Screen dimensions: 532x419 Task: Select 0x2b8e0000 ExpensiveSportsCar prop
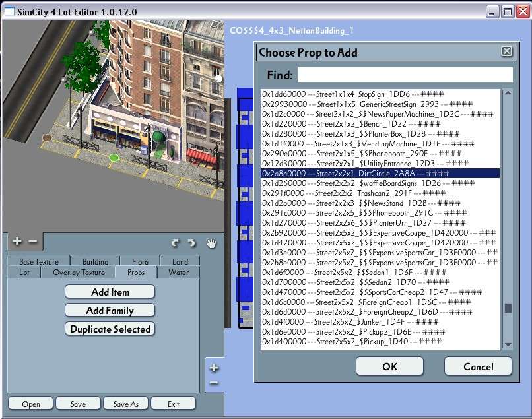point(380,262)
